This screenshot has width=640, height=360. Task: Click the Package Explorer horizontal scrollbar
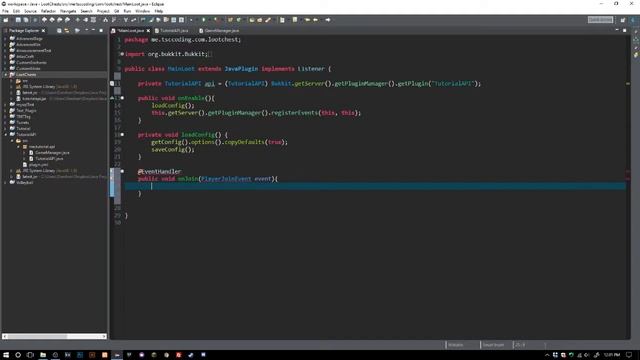(x=54, y=336)
